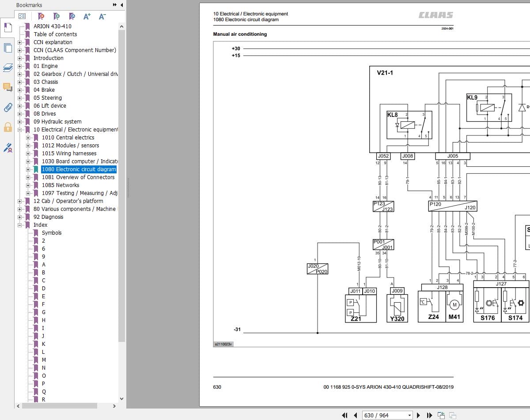Screen dimensions: 530x420
Task: Open the Symbols index bookmark
Action: tap(52, 233)
